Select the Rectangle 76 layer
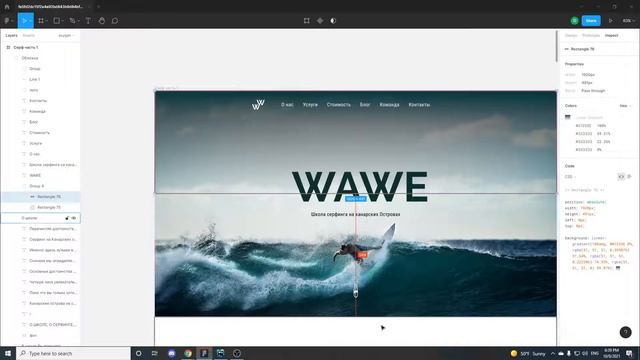640x360 pixels. point(41,197)
